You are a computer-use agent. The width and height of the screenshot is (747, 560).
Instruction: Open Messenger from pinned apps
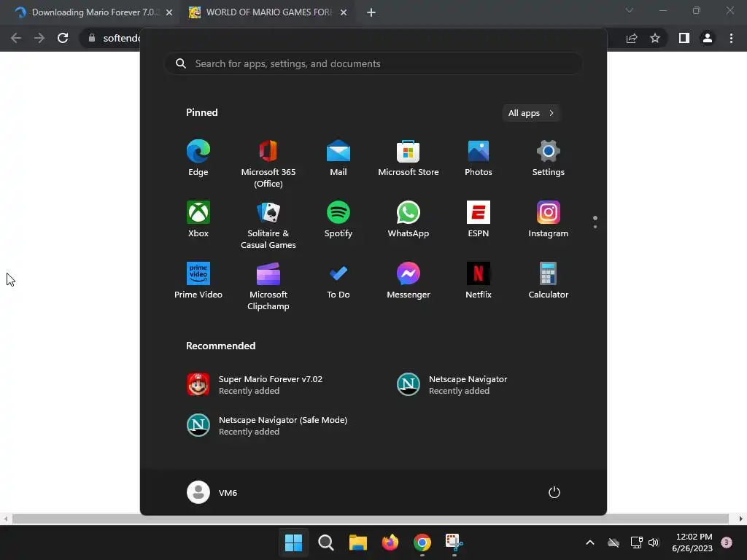click(x=409, y=281)
